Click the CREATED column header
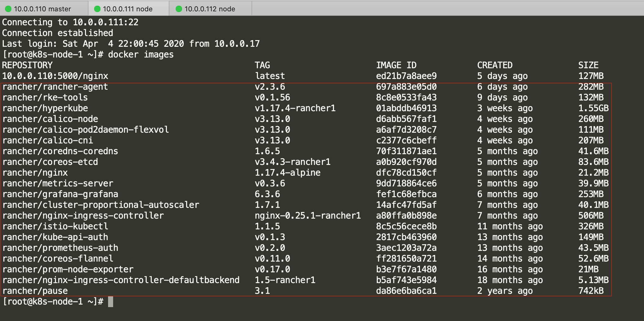644x321 pixels. click(x=495, y=65)
